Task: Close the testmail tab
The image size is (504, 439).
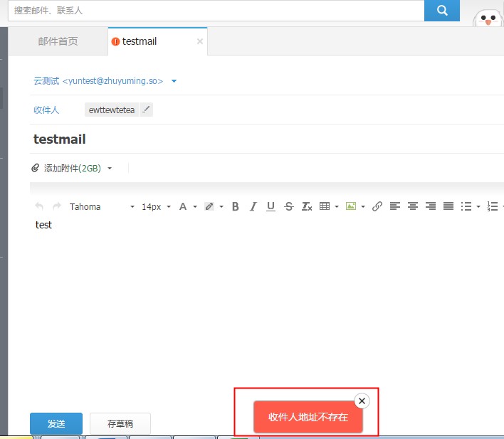Action: pyautogui.click(x=200, y=41)
